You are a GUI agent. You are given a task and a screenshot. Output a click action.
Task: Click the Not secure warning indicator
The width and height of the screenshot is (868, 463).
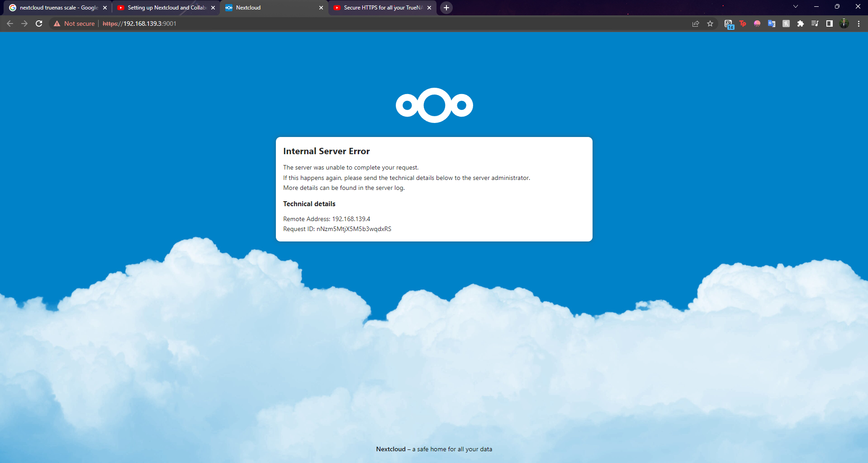point(74,24)
